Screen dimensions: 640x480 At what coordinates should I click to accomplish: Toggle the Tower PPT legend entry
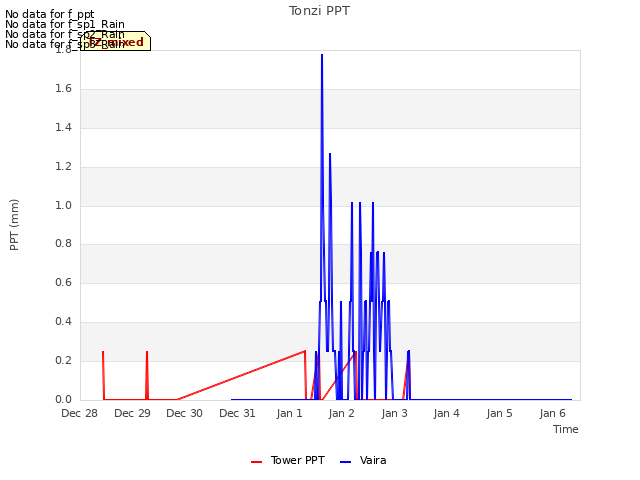288,460
